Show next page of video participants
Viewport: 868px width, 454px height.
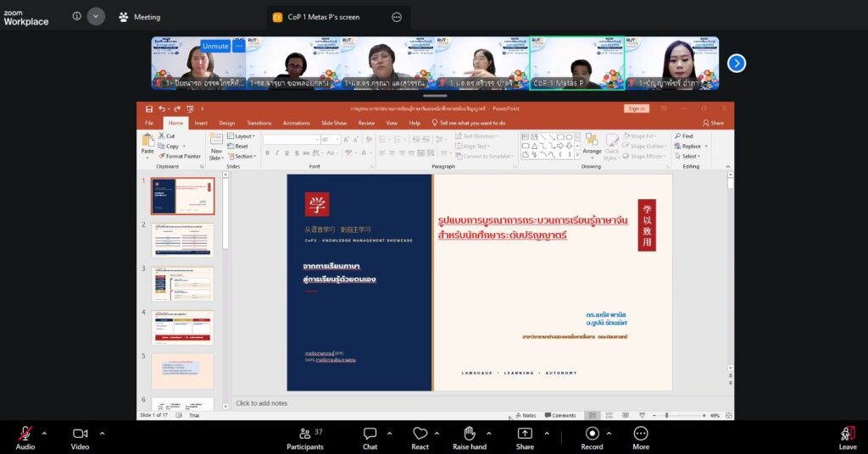tap(737, 63)
